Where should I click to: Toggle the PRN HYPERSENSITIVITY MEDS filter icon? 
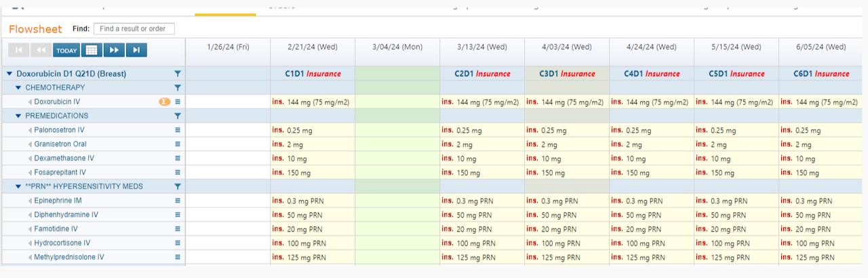tap(178, 186)
